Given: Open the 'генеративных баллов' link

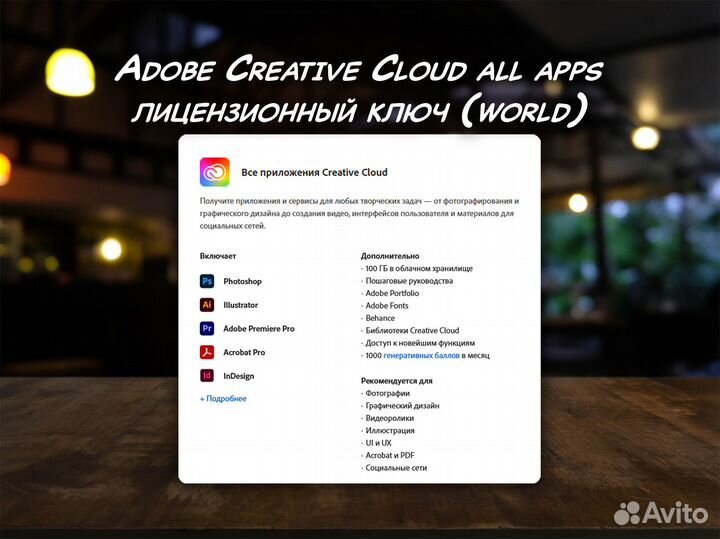Looking at the screenshot, I should 422,355.
